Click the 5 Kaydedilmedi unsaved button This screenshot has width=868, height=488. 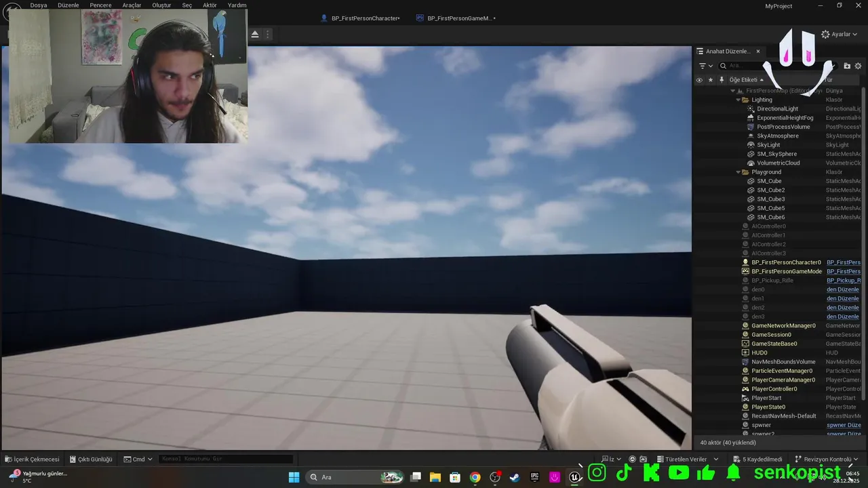757,459
